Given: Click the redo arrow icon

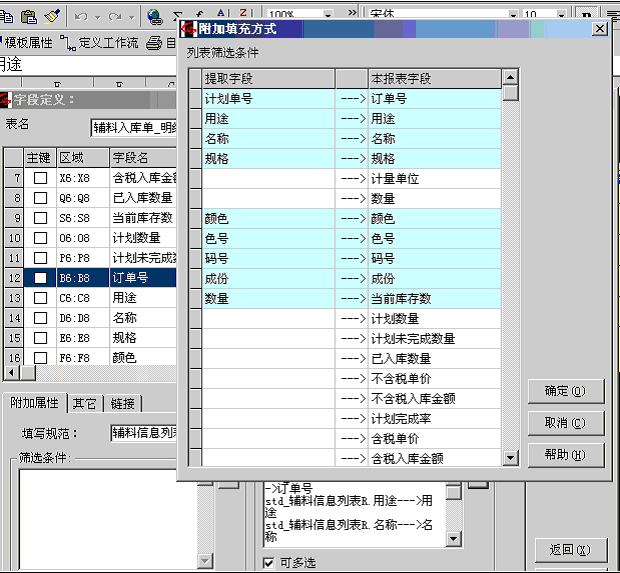Looking at the screenshot, I should click(x=115, y=16).
